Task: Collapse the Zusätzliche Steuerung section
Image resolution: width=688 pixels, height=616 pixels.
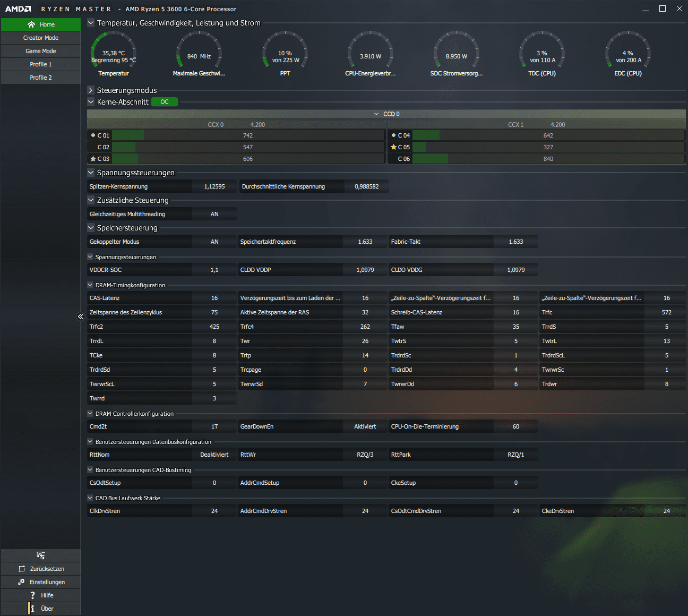Action: (91, 200)
